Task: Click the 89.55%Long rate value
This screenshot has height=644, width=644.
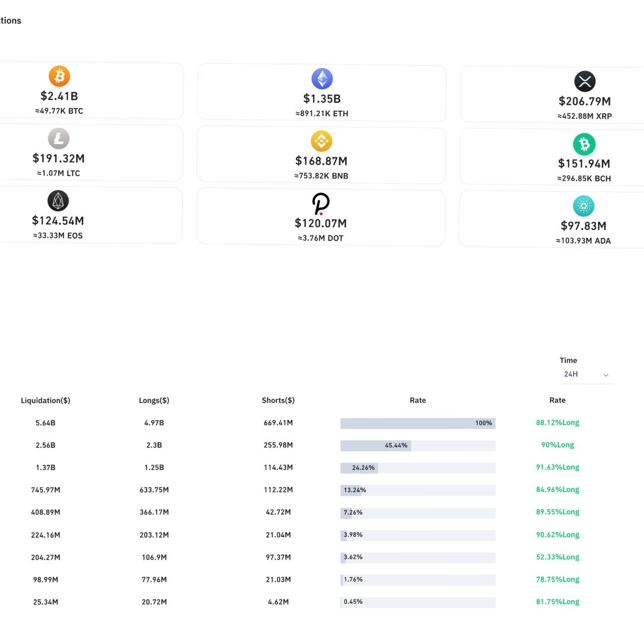Action: [x=557, y=512]
